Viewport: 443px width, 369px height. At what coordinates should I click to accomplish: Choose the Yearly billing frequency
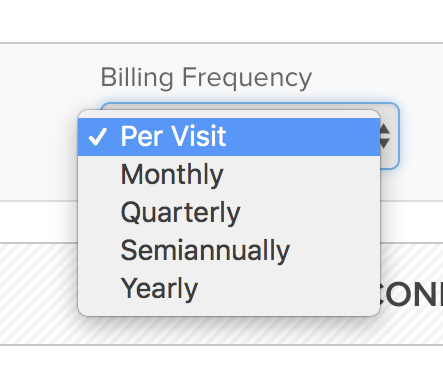[x=159, y=289]
